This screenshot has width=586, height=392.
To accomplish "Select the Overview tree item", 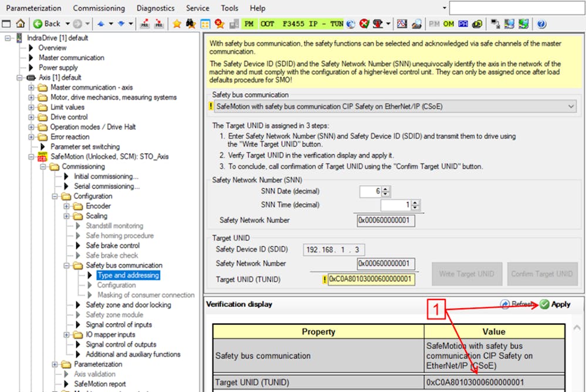I will coord(52,48).
